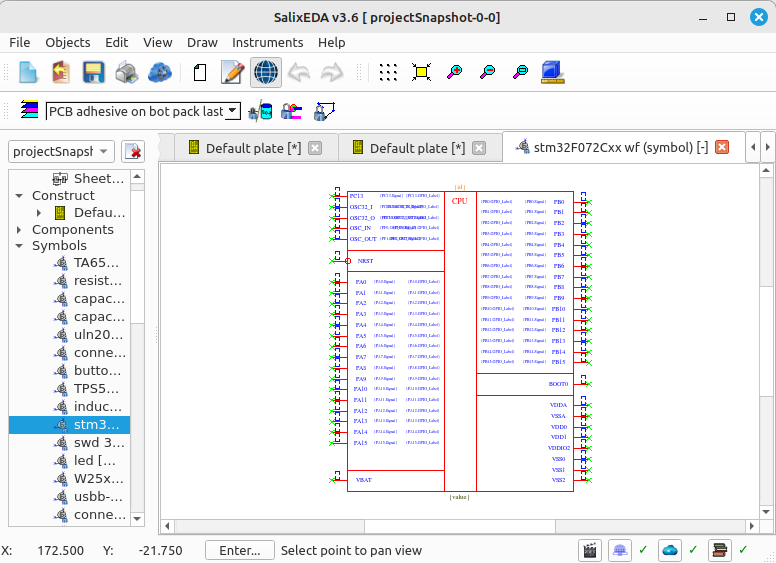Collapse the Symbols tree node
Screen dimensions: 776x563
point(19,245)
